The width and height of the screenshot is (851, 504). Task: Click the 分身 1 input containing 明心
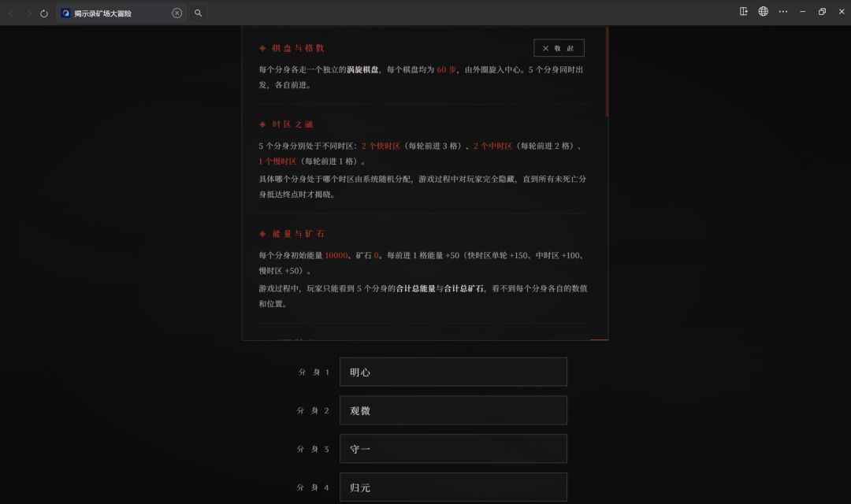point(453,372)
